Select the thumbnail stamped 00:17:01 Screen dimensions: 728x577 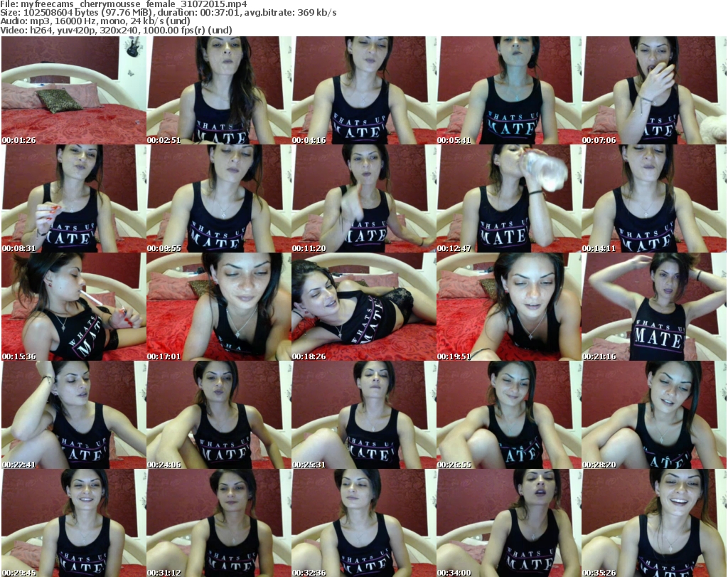[x=219, y=307]
